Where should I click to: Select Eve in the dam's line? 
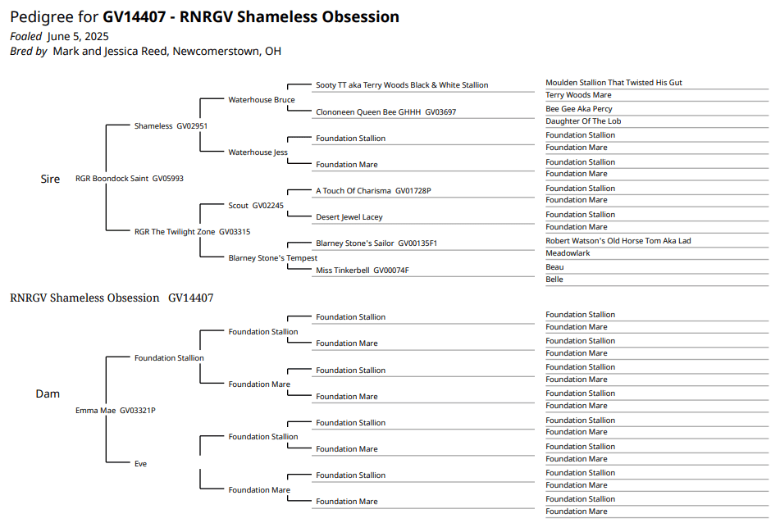140,464
